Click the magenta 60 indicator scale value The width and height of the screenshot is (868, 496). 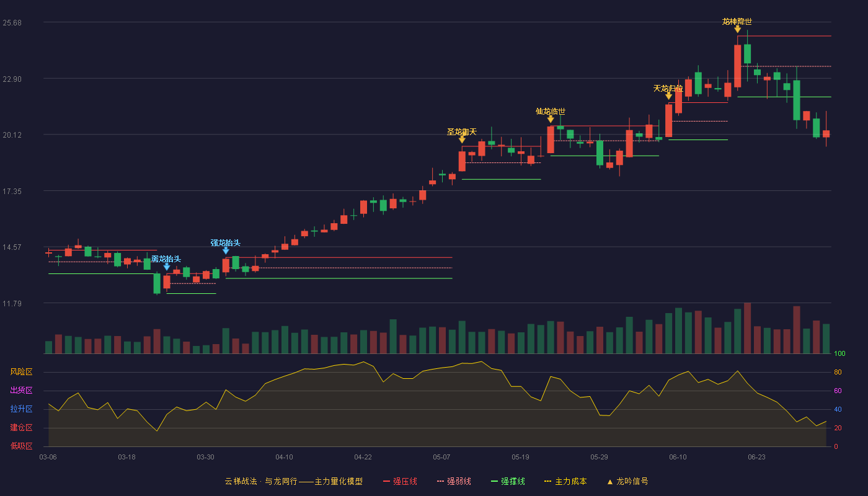click(838, 391)
